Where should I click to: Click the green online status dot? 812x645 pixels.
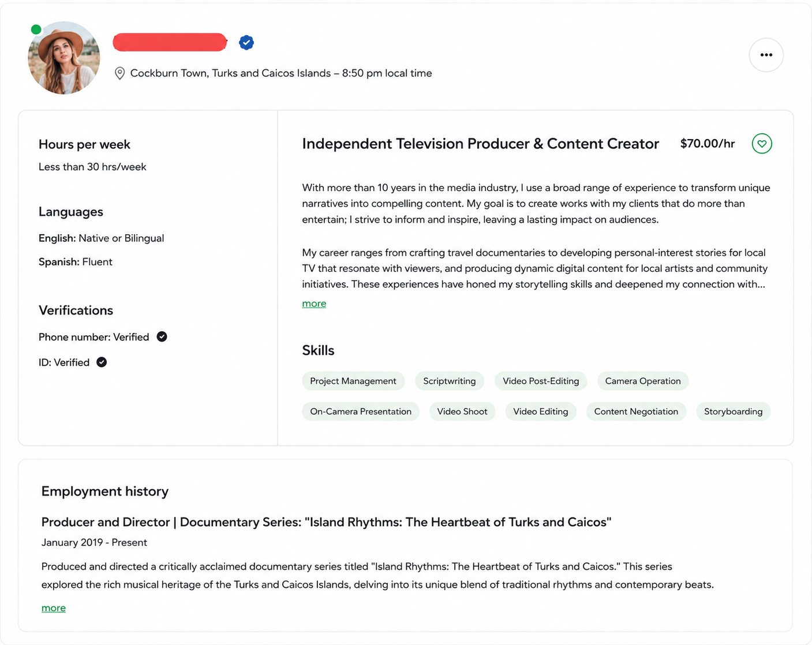[36, 29]
